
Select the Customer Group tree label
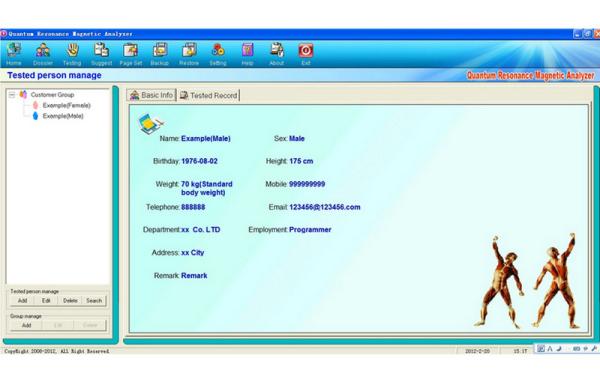coord(52,95)
